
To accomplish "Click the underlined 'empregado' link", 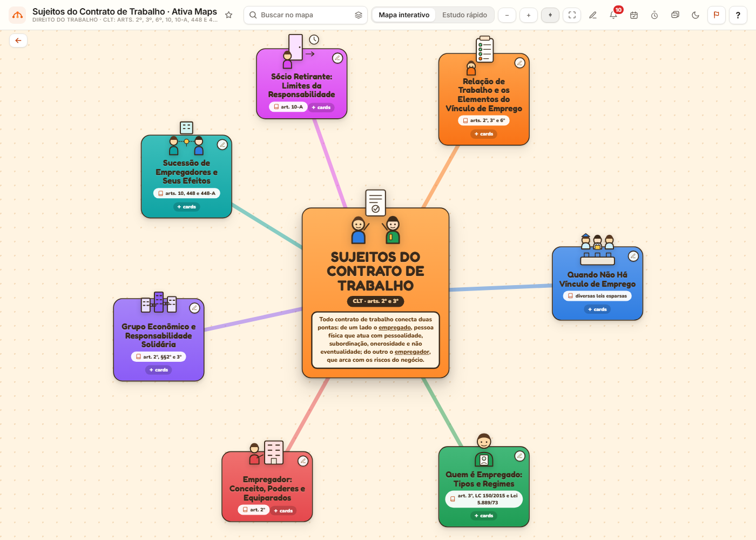I will [x=395, y=327].
